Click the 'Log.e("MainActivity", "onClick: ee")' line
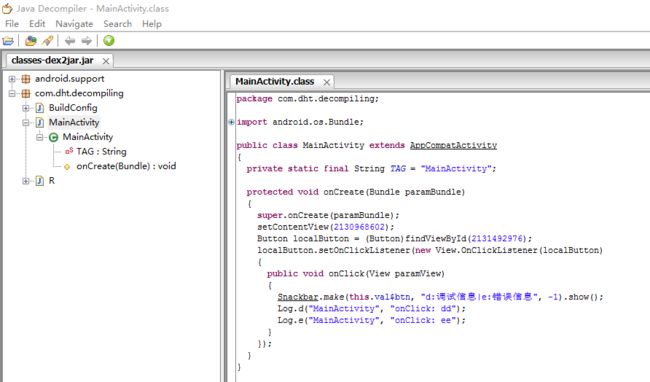This screenshot has width=650, height=382. coord(371,320)
